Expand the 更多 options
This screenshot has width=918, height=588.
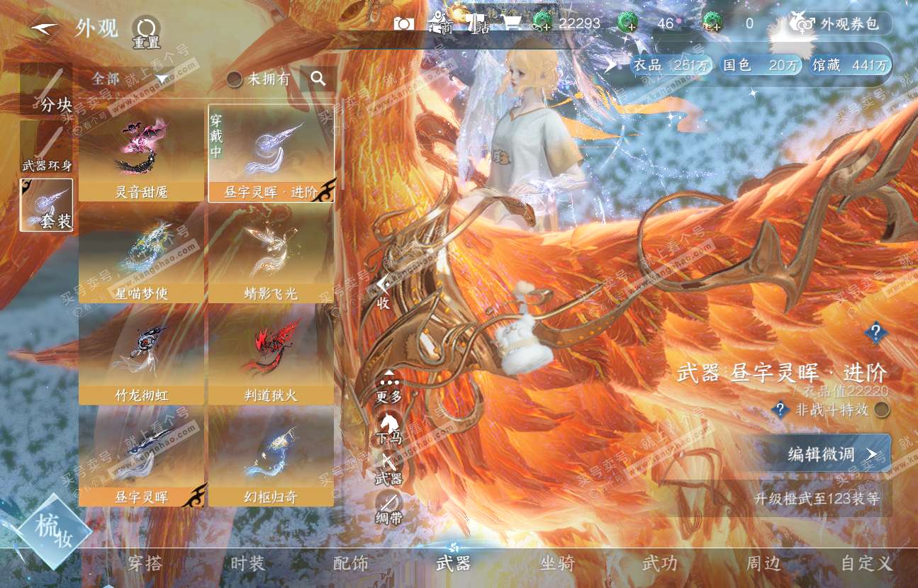tap(388, 386)
